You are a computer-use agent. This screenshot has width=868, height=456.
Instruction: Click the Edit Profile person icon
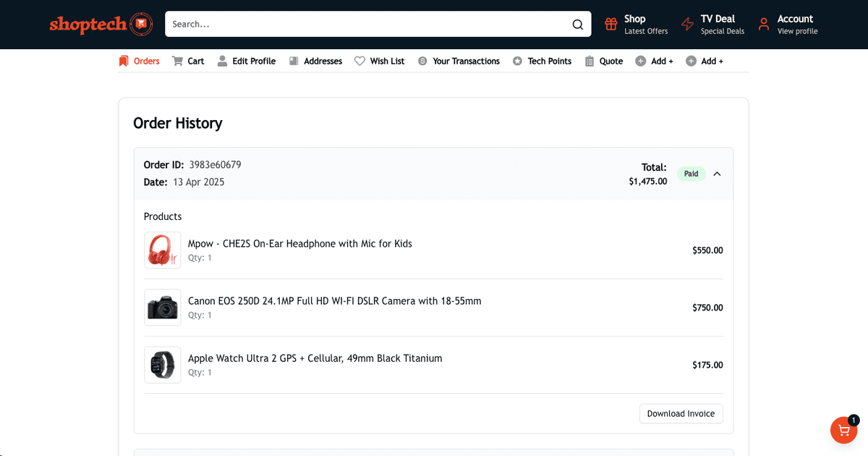(222, 61)
